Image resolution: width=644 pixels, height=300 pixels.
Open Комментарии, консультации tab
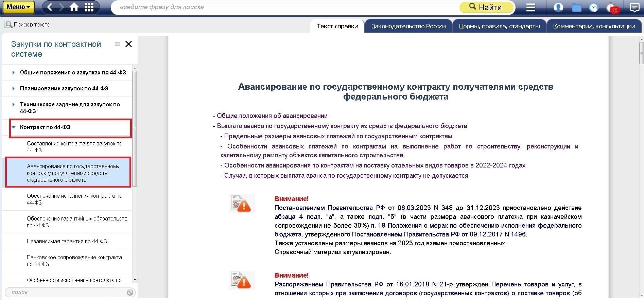[x=594, y=26]
